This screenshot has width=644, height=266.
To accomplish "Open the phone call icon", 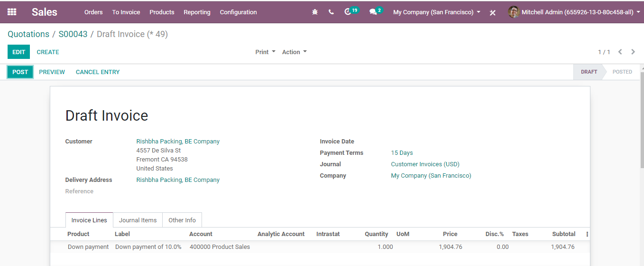I will [x=331, y=12].
